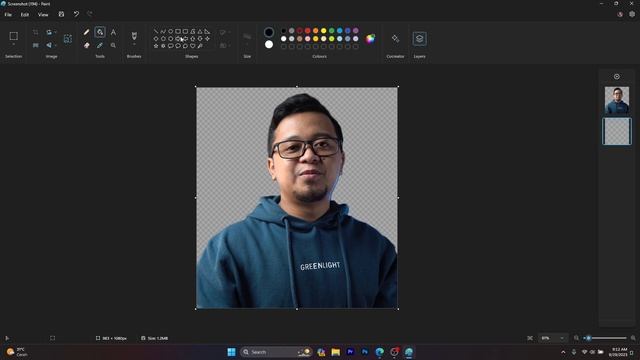
Task: Open Premiere Pro from the taskbar
Action: (x=350, y=352)
